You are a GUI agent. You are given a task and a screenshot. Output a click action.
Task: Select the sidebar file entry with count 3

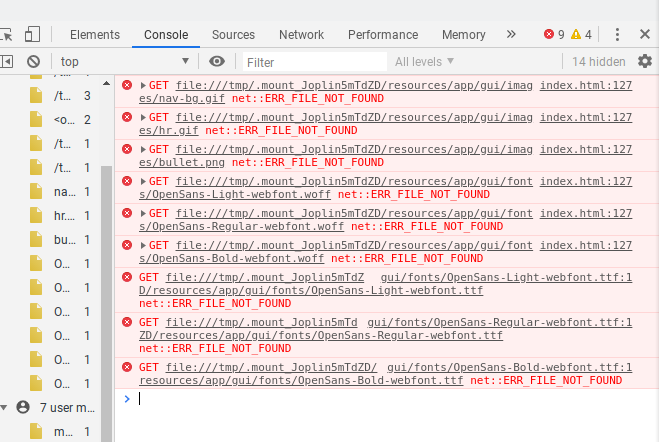[x=60, y=96]
